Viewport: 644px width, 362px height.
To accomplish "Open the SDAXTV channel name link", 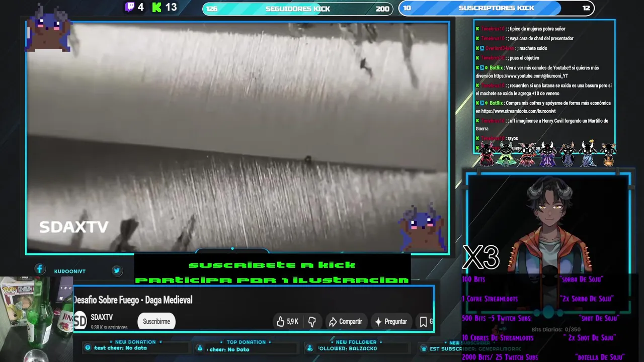I will (x=102, y=317).
